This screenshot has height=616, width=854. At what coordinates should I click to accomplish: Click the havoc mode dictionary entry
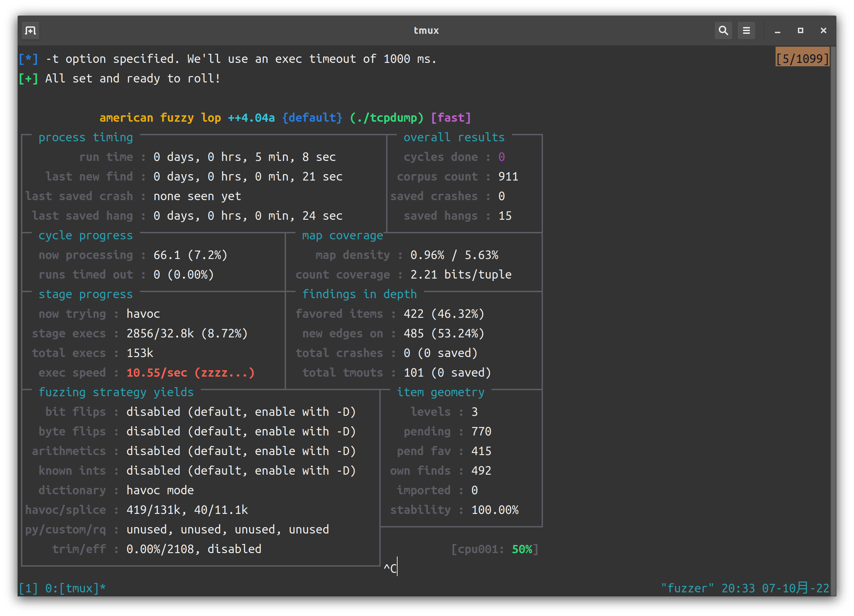(x=160, y=490)
